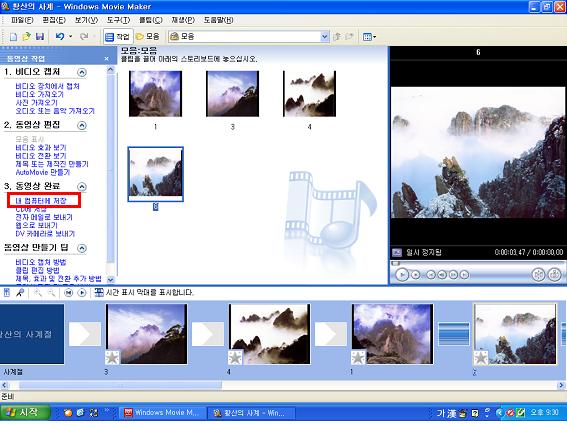The width and height of the screenshot is (567, 425).
Task: Click 클립 편집 방법 tip link
Action: 37,271
